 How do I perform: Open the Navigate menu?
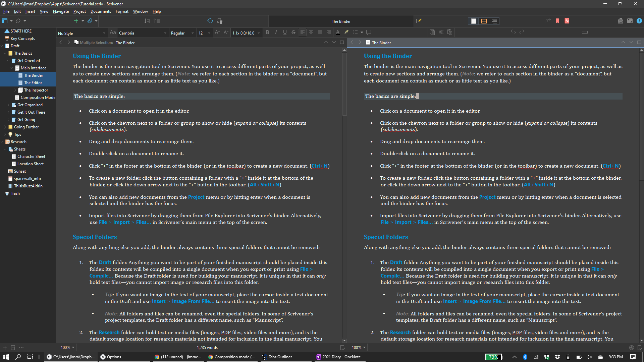tap(61, 11)
